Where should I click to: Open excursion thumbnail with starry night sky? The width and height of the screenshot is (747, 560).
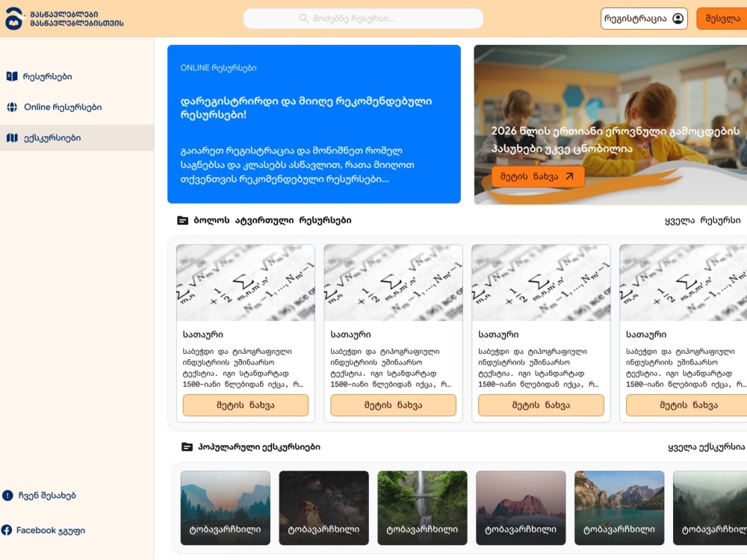click(324, 508)
